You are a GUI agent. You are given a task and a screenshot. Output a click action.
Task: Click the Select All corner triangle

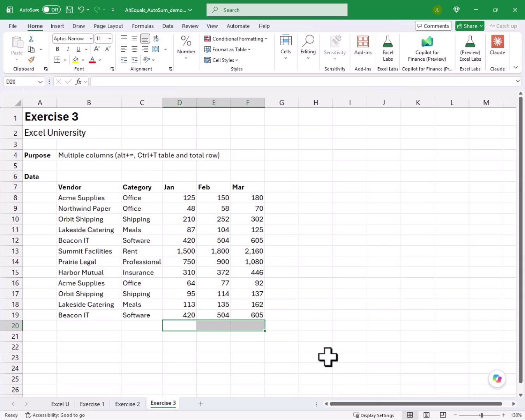[18, 103]
